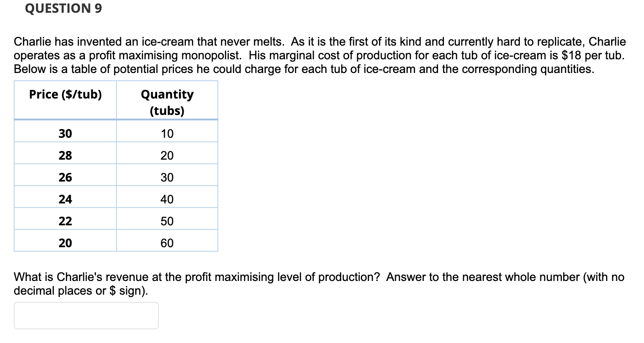Select price value 30 in the table
Screen dimensions: 644x343
[x=65, y=133]
